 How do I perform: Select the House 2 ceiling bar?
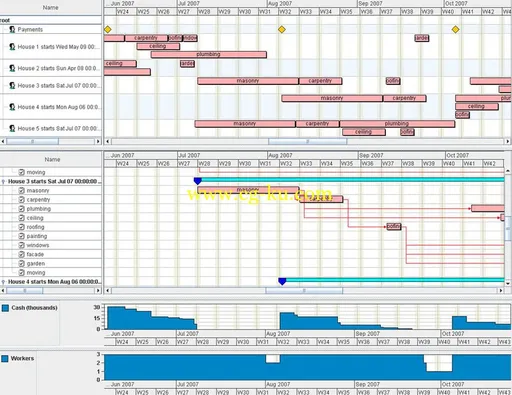[x=120, y=63]
